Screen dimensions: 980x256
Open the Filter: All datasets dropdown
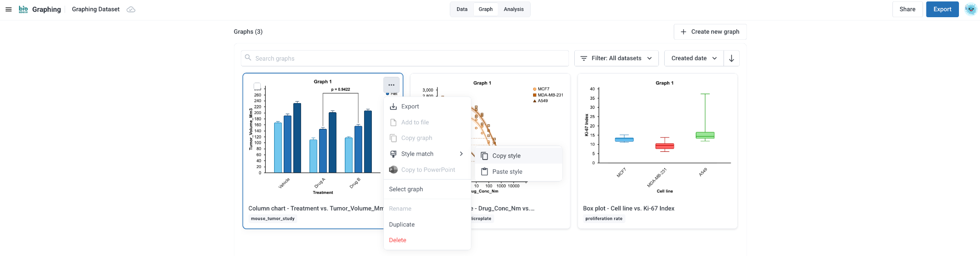[x=616, y=58]
